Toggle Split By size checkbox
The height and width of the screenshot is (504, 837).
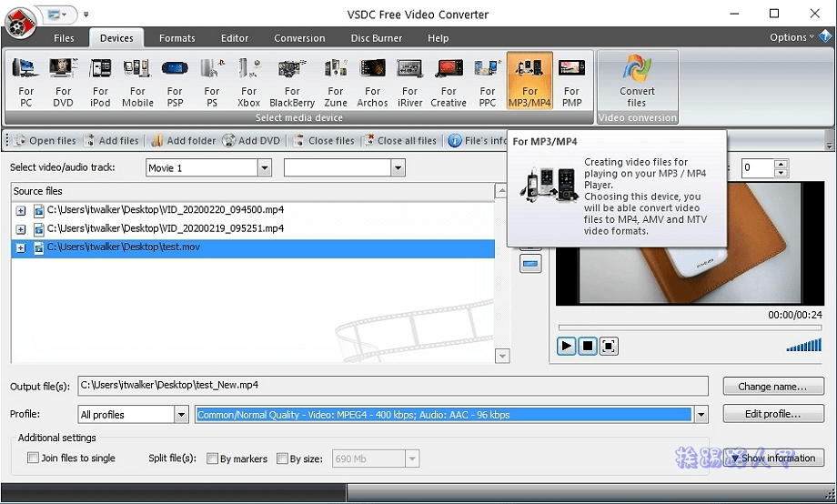click(282, 459)
